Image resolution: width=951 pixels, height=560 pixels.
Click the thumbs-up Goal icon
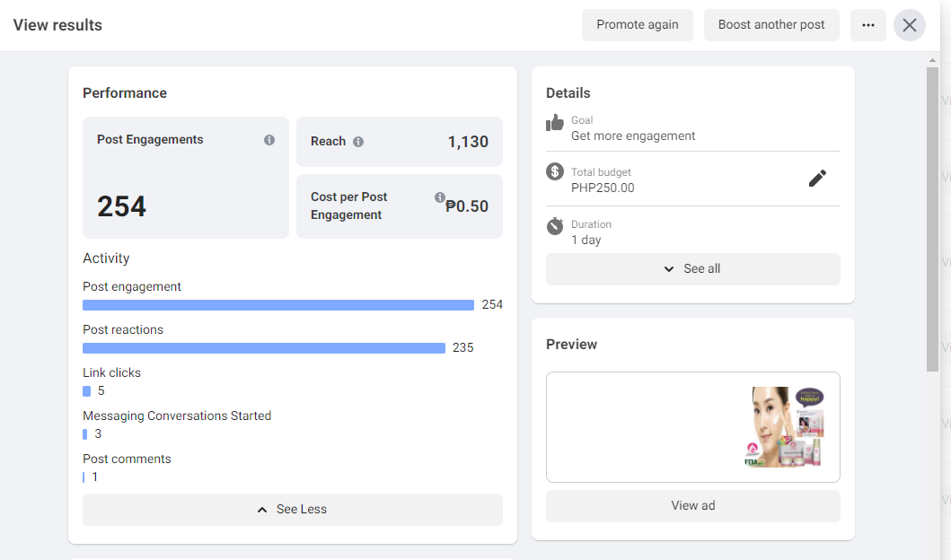pyautogui.click(x=555, y=123)
